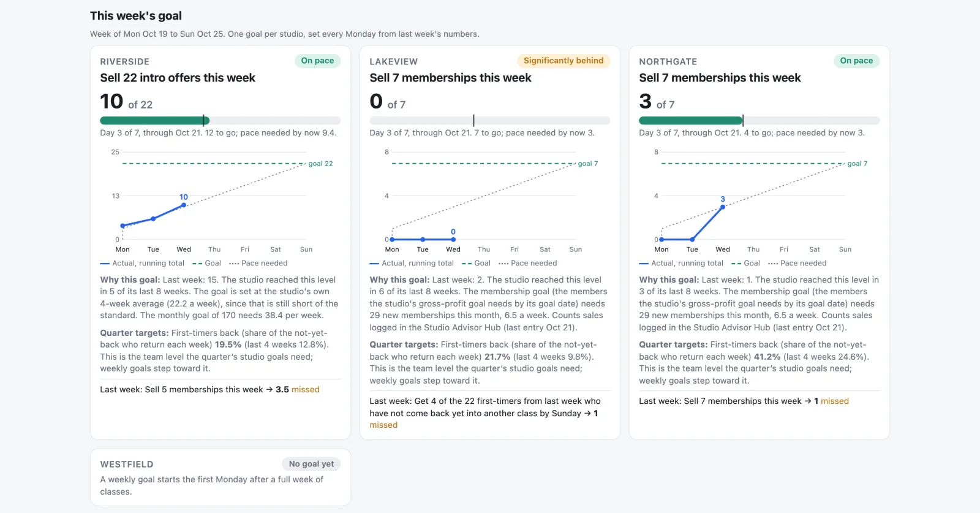Click the NORTHGATE studio heading
Viewport: 980px width, 513px height.
pyautogui.click(x=668, y=62)
